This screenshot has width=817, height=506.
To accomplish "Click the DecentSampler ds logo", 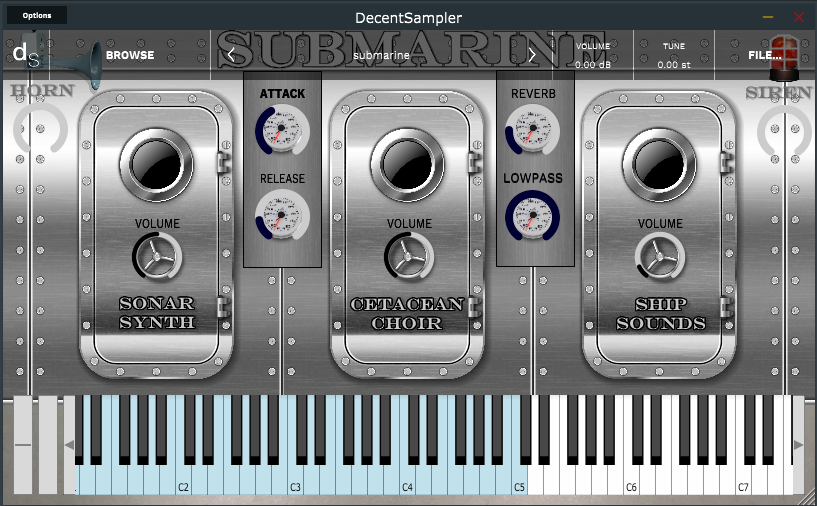I will tap(26, 54).
